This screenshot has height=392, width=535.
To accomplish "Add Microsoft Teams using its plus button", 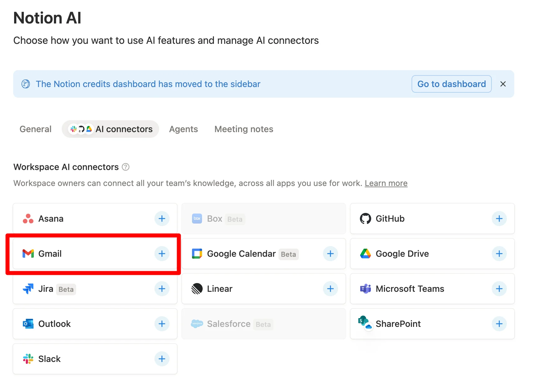I will 499,289.
